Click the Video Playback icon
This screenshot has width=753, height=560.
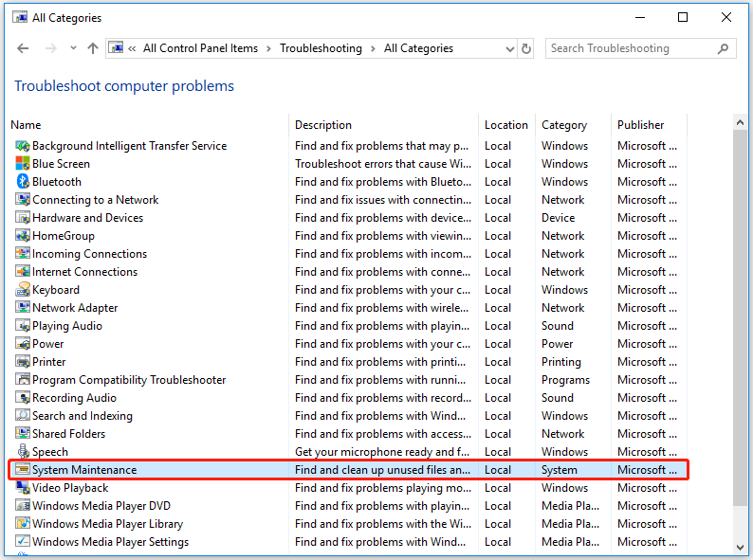pos(23,488)
